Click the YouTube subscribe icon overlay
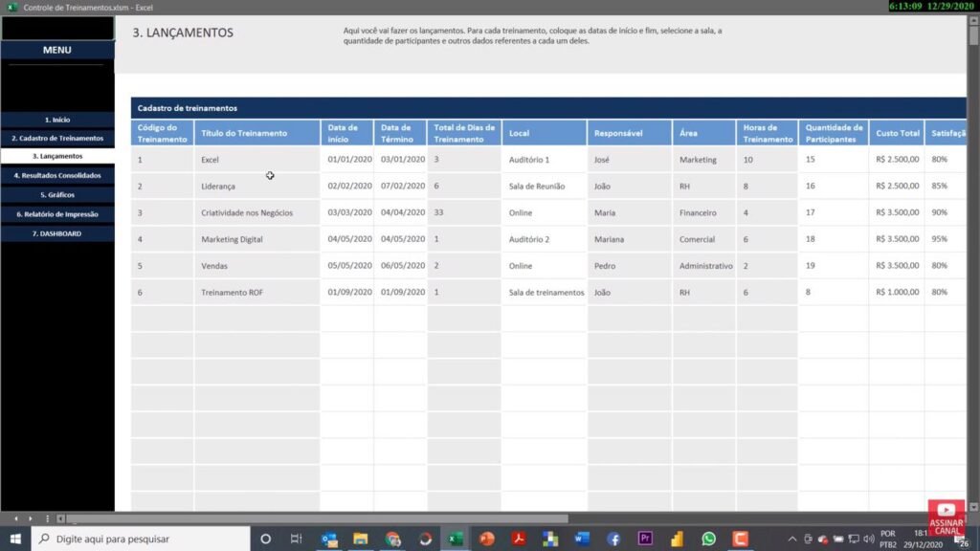980x551 pixels. [x=947, y=518]
